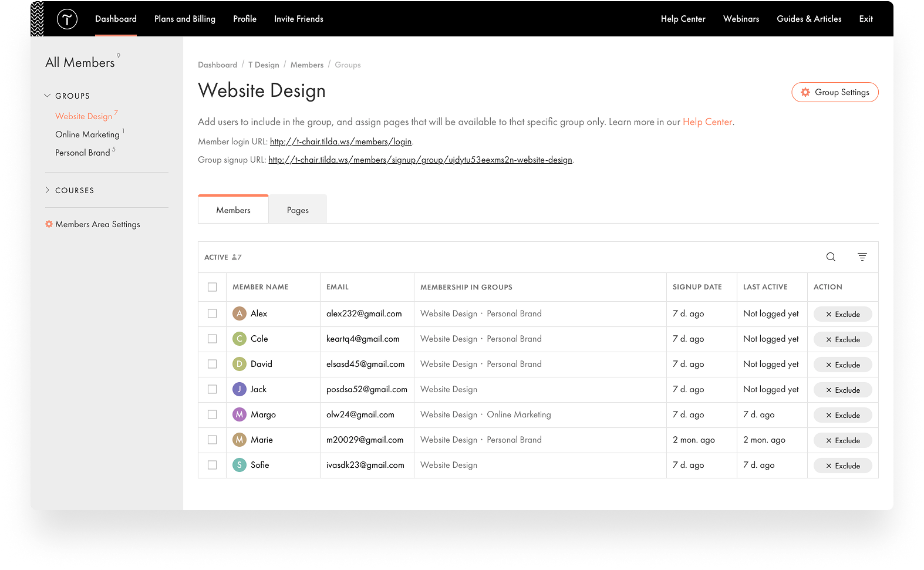Viewport: 924px width, 570px height.
Task: Switch to the Pages tab
Action: (x=298, y=210)
